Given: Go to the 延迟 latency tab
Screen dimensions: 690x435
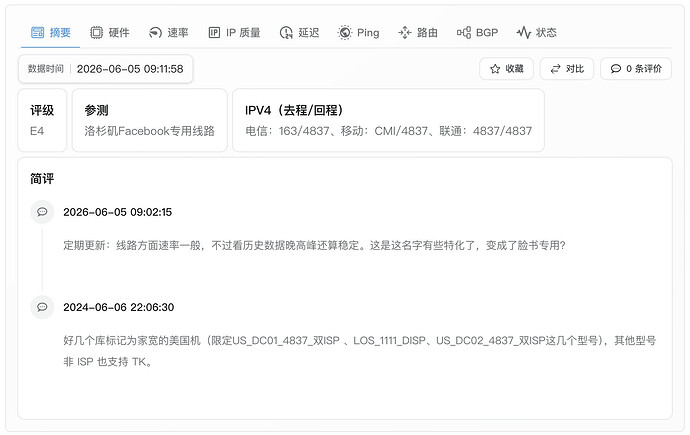Looking at the screenshot, I should pos(299,33).
